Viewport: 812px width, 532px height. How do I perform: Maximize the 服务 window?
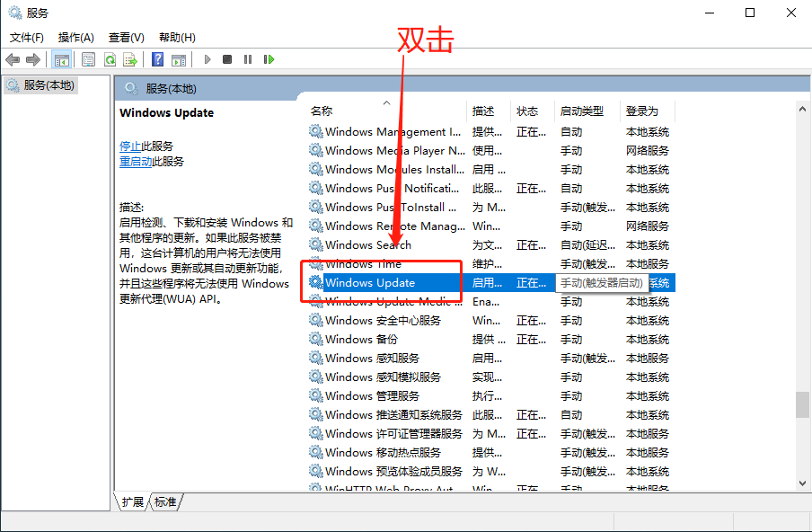point(750,13)
